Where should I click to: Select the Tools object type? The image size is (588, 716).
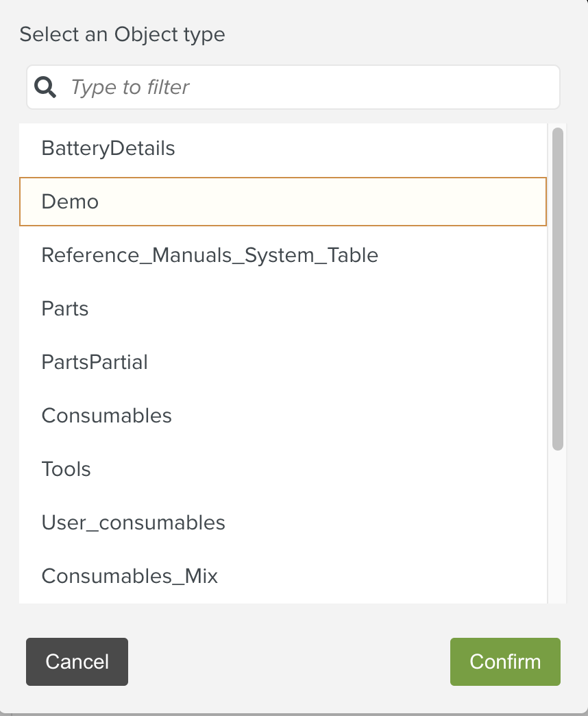point(66,469)
